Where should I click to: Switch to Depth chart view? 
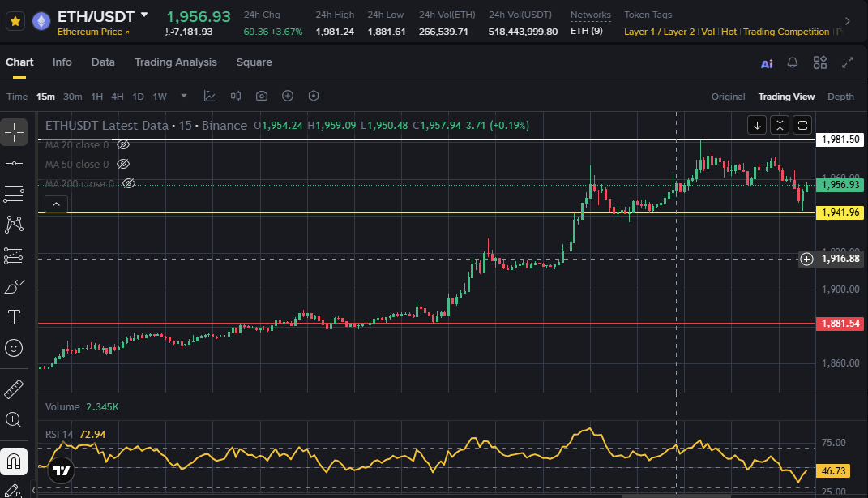point(840,97)
